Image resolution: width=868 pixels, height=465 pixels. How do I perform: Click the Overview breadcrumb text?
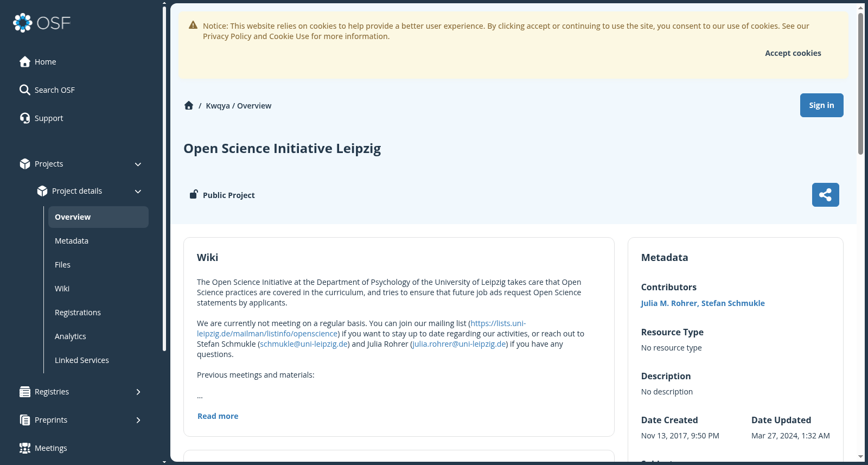click(x=254, y=106)
